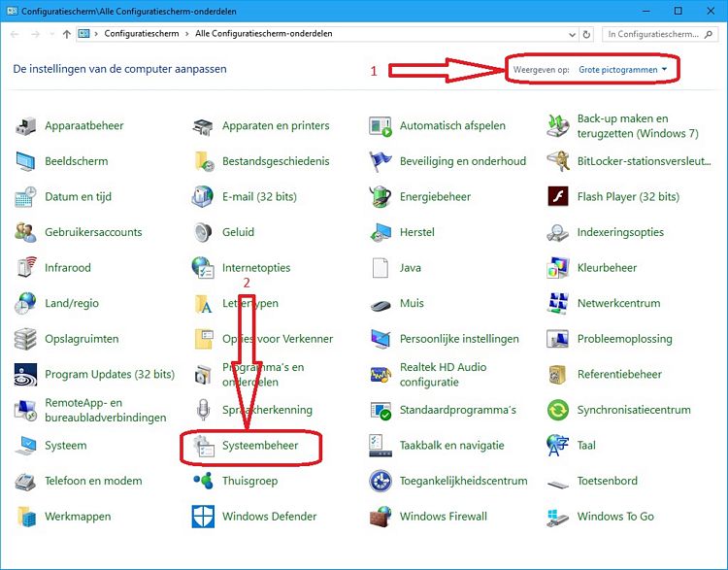Screen dimensions: 728x570
Task: Open the Toetsenbord link
Action: pos(608,481)
